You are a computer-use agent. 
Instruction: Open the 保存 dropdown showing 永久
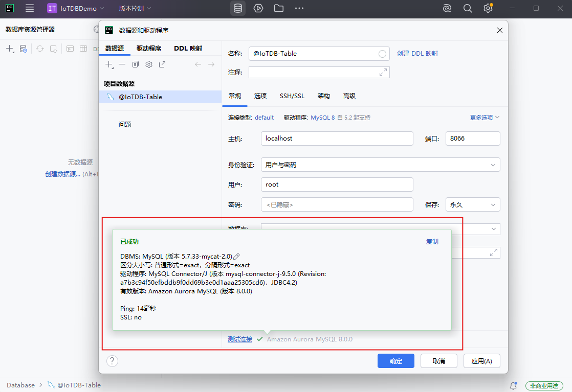point(472,204)
